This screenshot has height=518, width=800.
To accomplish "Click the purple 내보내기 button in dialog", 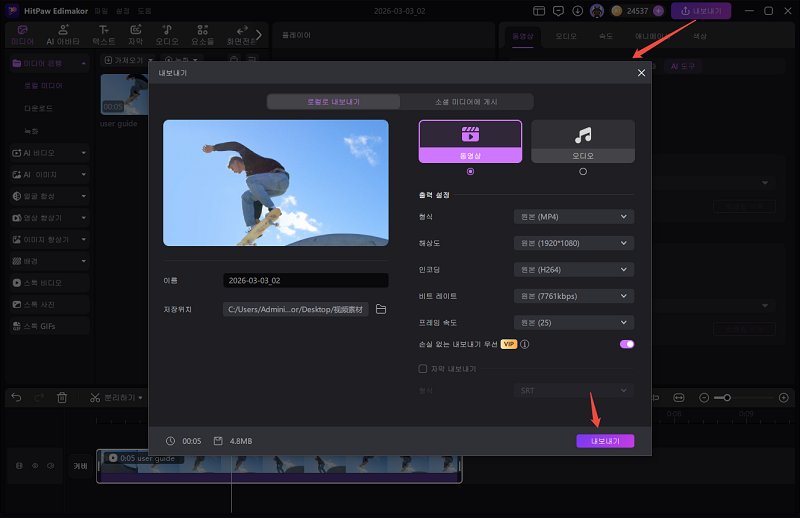I will [x=605, y=440].
